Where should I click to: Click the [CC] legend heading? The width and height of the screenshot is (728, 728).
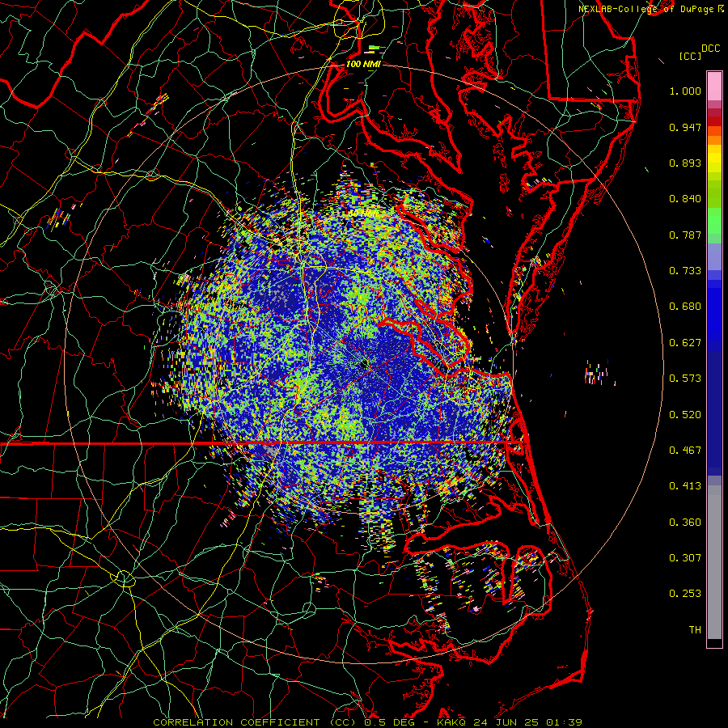coord(690,57)
